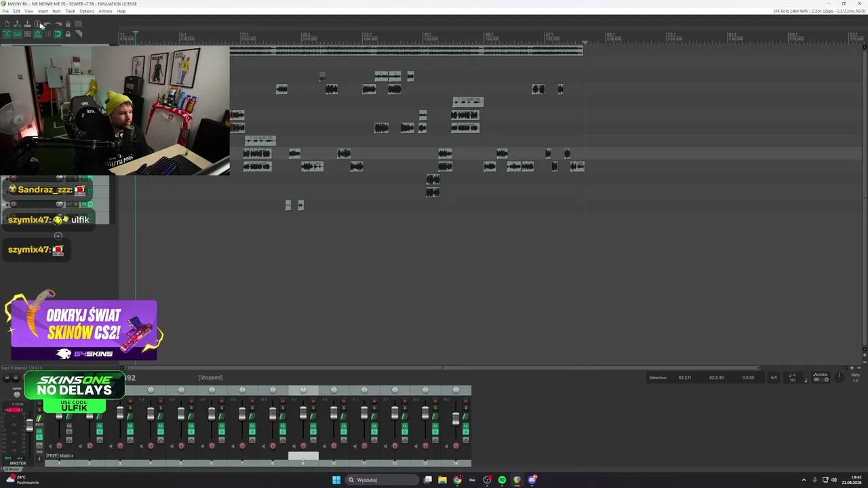Toggle FX bypass on mixer track 8
Screen dimensions: 868x488
pos(282,432)
